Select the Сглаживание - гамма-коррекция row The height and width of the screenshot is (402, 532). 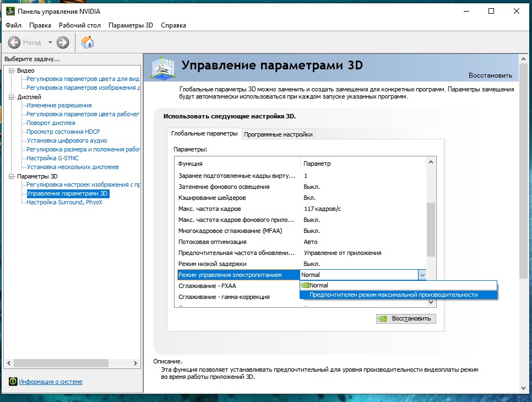pyautogui.click(x=237, y=297)
